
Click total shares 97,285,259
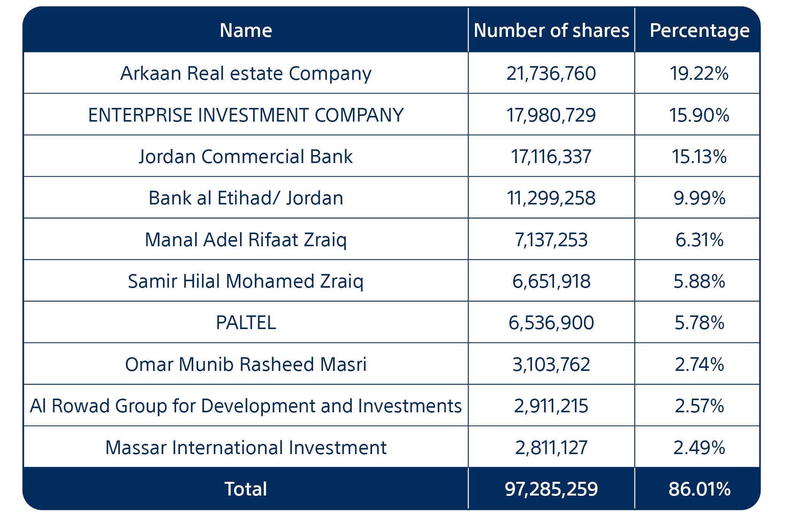[x=551, y=489]
